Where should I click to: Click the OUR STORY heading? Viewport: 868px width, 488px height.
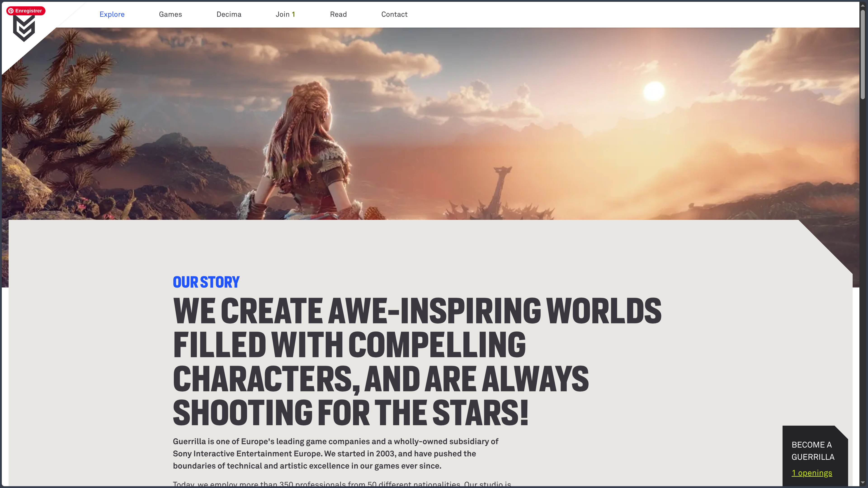tap(206, 282)
